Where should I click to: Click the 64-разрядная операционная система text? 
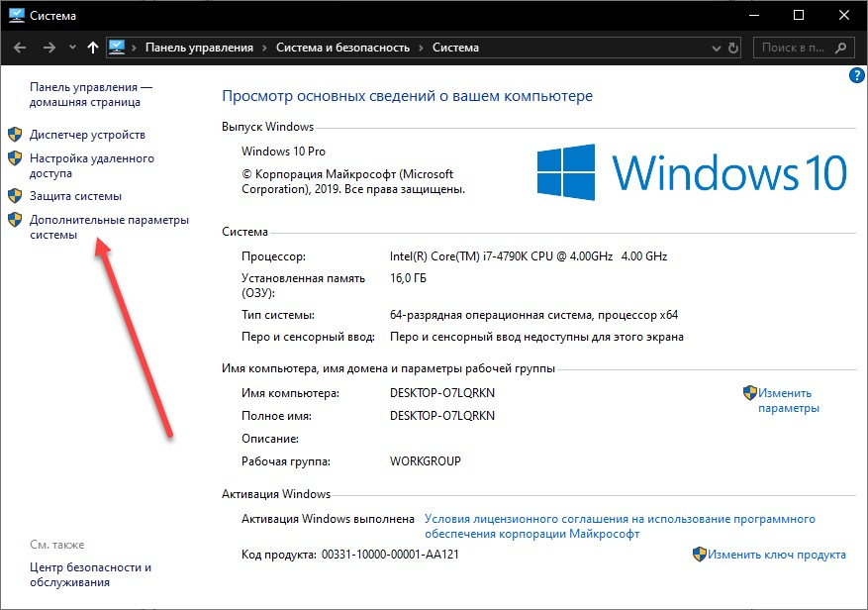pyautogui.click(x=533, y=315)
